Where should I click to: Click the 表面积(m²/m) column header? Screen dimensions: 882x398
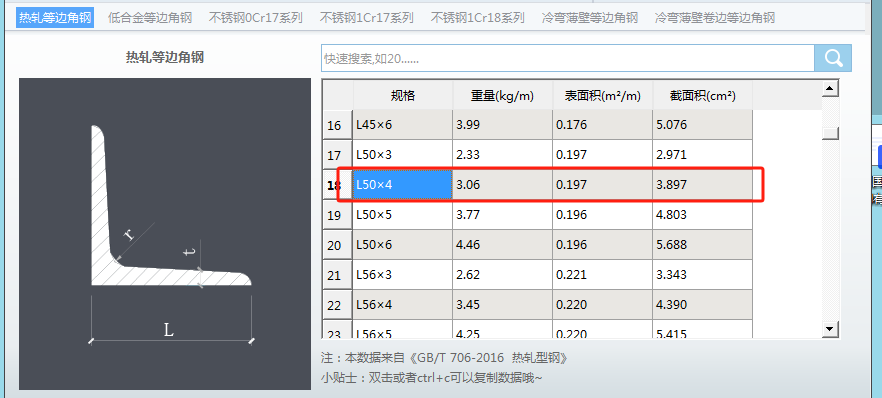coord(602,96)
